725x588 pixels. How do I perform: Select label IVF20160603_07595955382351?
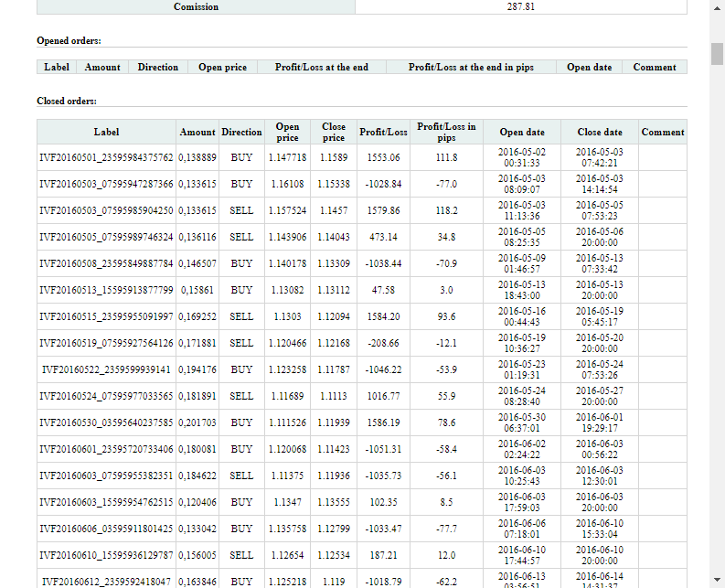(106, 476)
